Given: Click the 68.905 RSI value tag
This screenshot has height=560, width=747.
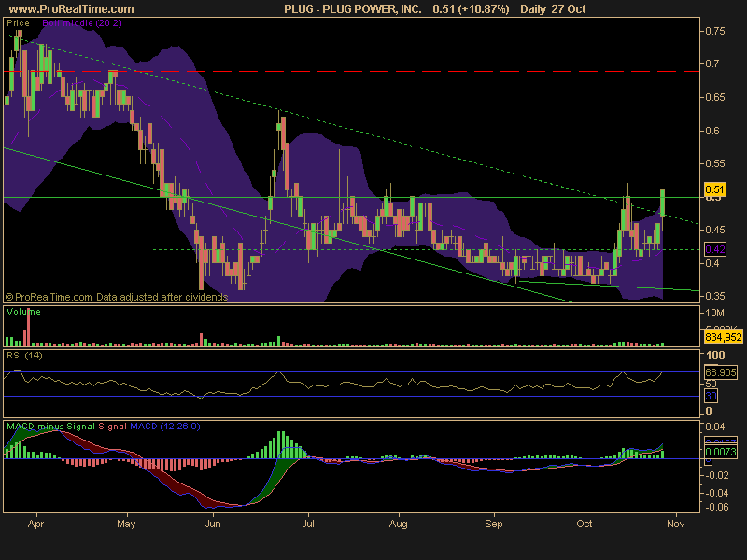Looking at the screenshot, I should click(720, 372).
